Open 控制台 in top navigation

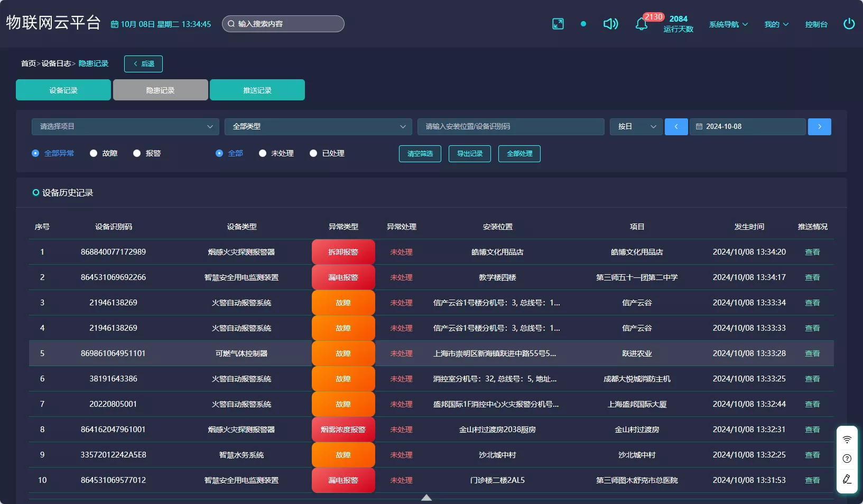coord(816,24)
